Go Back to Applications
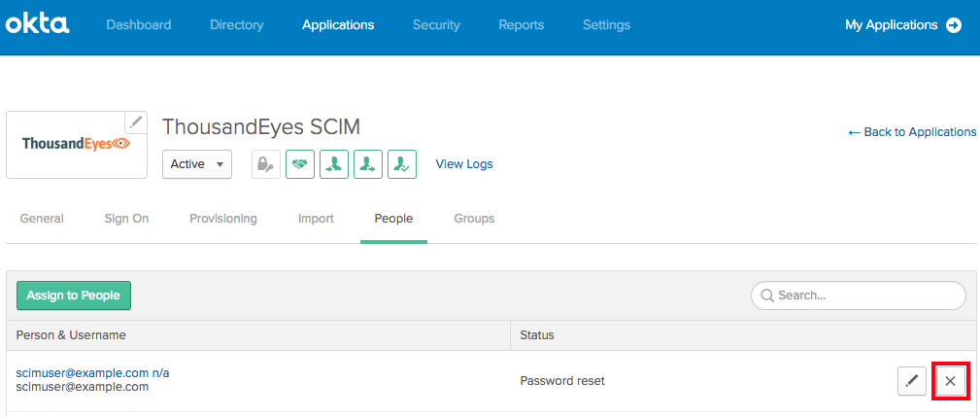This screenshot has height=417, width=980. [x=912, y=132]
